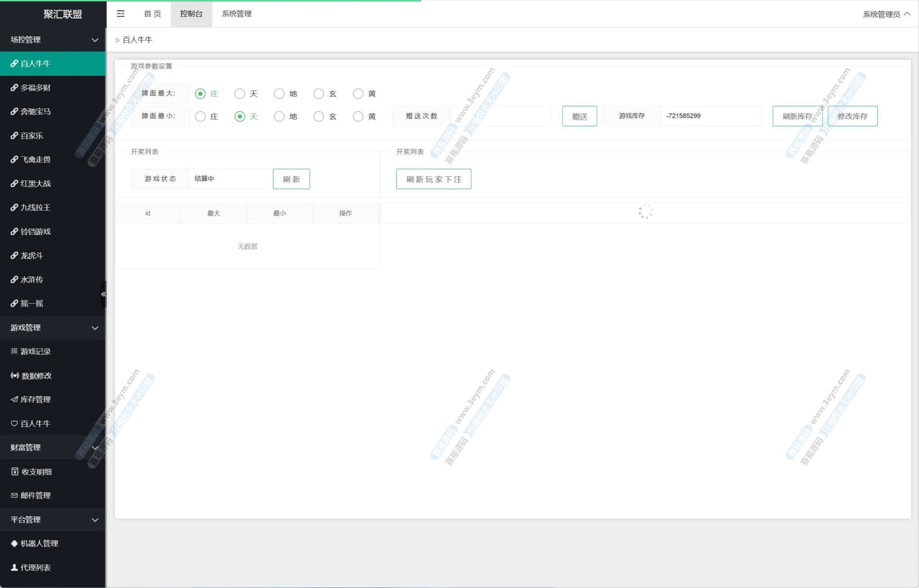The width and height of the screenshot is (919, 588).
Task: Open 库存管理 via its paper plane icon
Action: pos(14,400)
